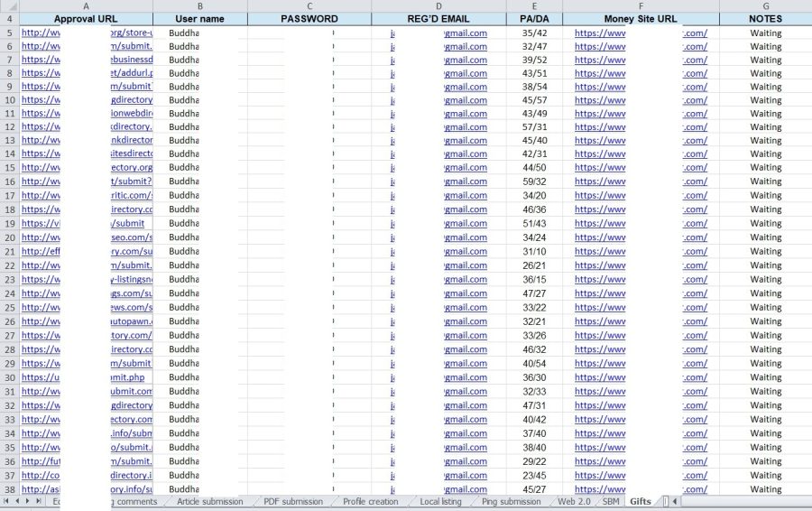Click the column F header

tap(641, 6)
